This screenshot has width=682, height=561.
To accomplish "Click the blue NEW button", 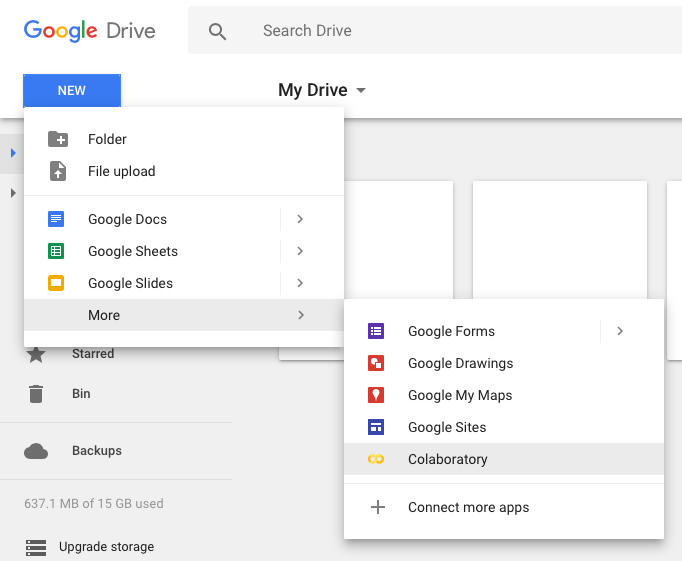I will pos(72,90).
